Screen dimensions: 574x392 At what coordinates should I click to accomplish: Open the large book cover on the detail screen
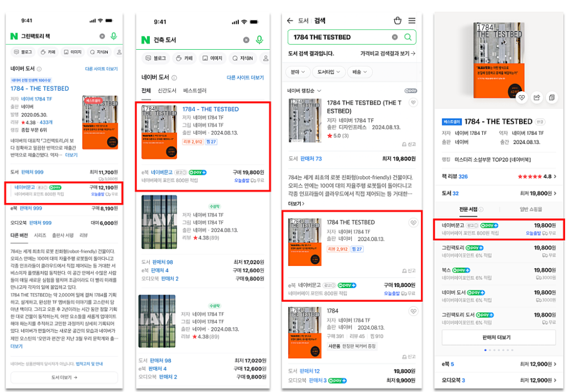(499, 60)
